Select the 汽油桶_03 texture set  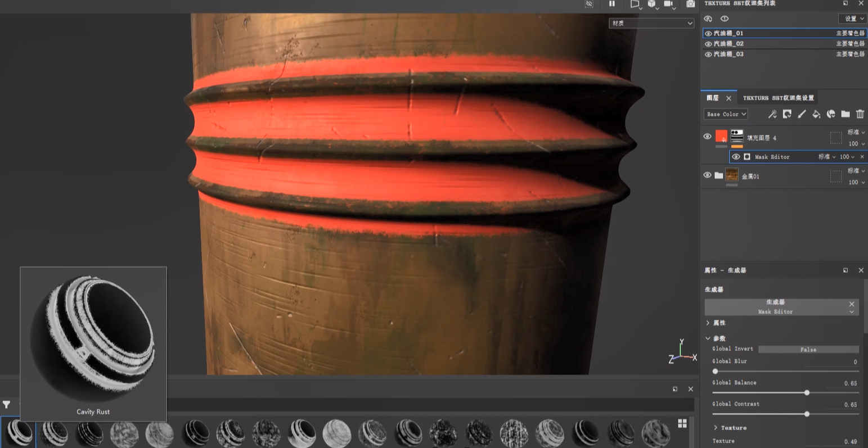[x=728, y=55]
